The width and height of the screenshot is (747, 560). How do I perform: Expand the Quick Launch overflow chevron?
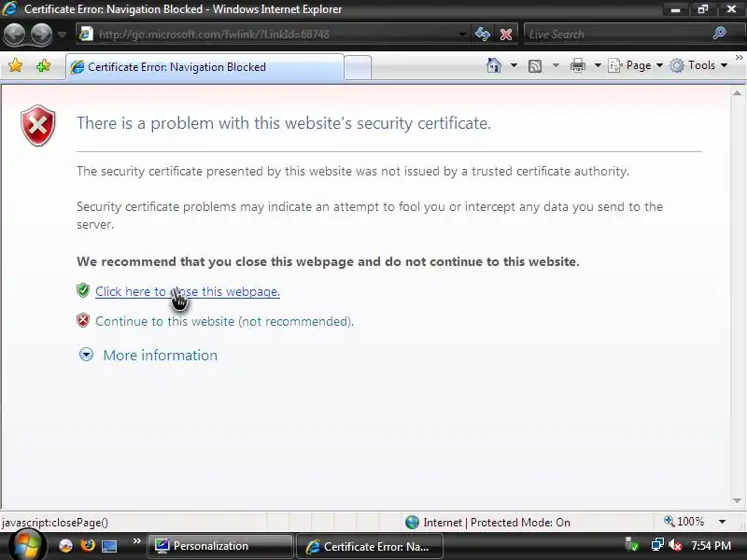tap(136, 541)
